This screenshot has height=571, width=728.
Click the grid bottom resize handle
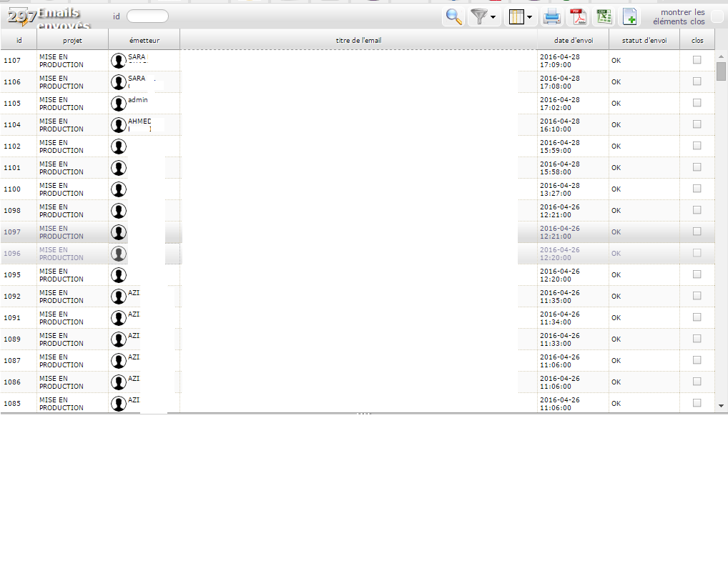364,414
